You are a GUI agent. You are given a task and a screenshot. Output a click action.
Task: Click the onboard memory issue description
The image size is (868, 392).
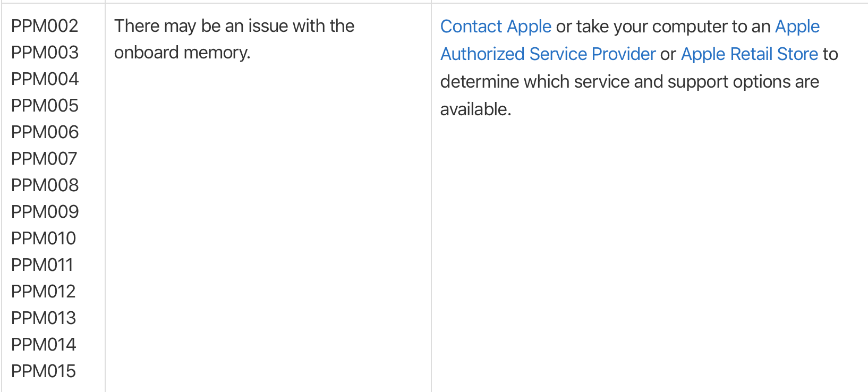pyautogui.click(x=234, y=39)
